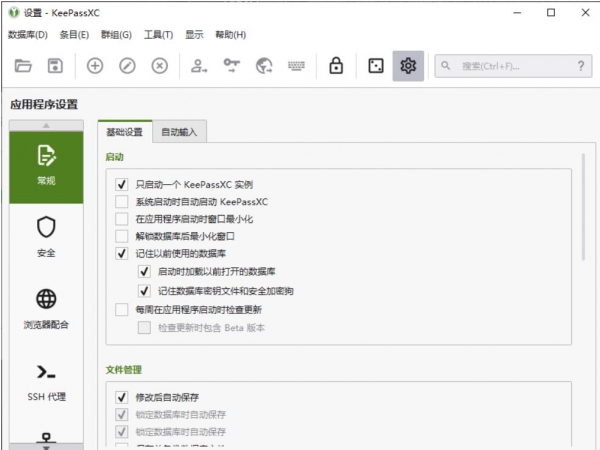Copy username with the person icon
600x450 pixels.
click(199, 66)
